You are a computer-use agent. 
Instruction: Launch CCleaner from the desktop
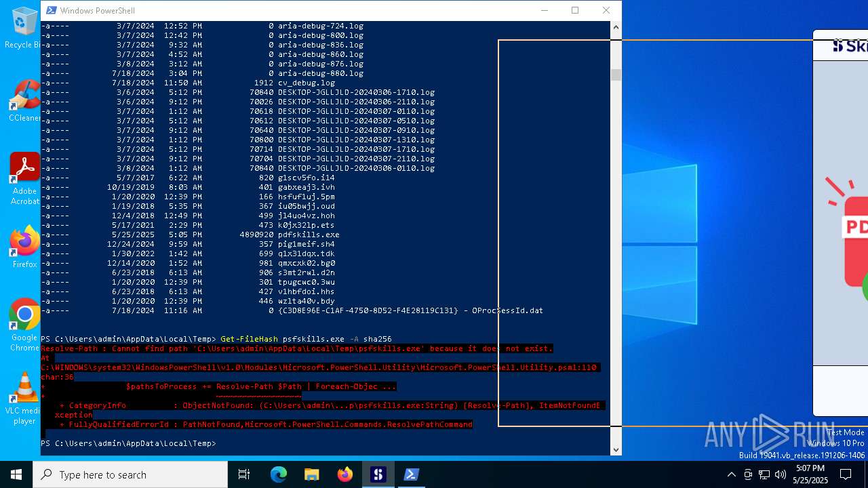[x=24, y=102]
